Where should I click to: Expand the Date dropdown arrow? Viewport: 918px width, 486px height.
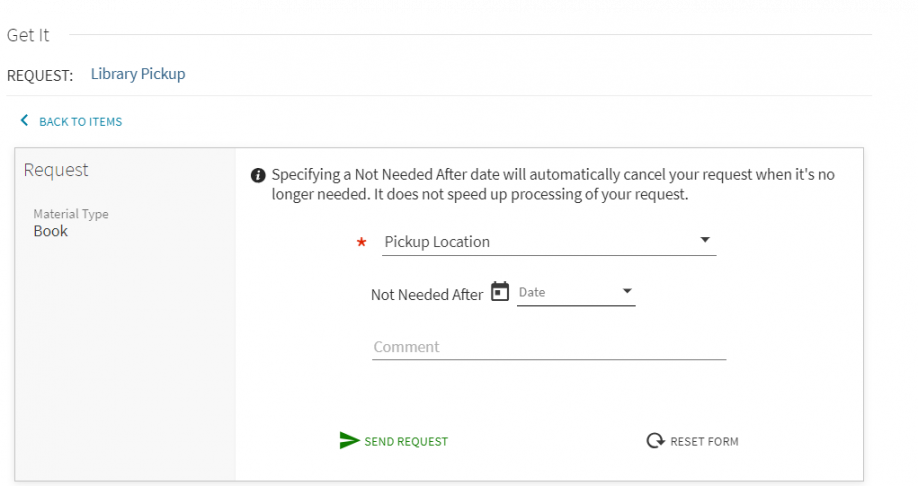pyautogui.click(x=627, y=291)
